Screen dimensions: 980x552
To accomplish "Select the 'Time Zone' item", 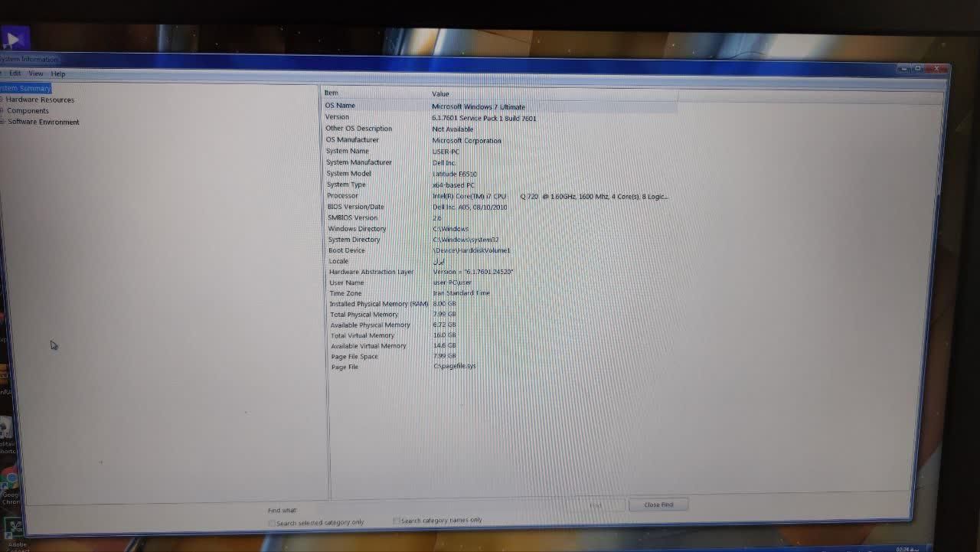I will click(x=345, y=293).
